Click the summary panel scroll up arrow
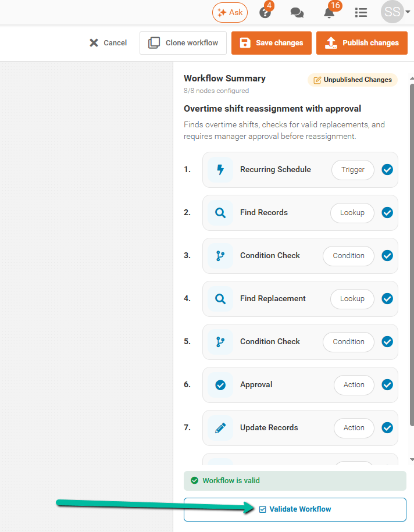 412,78
